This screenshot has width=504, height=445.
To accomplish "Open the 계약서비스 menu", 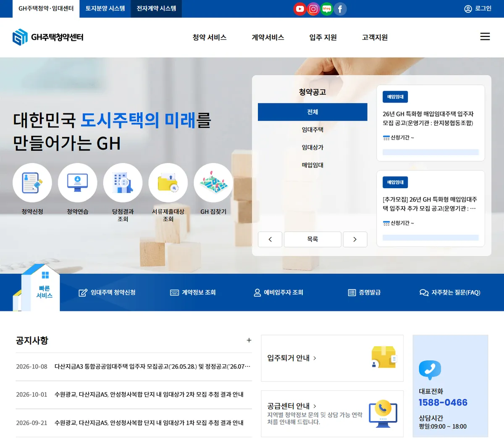I will pyautogui.click(x=268, y=37).
